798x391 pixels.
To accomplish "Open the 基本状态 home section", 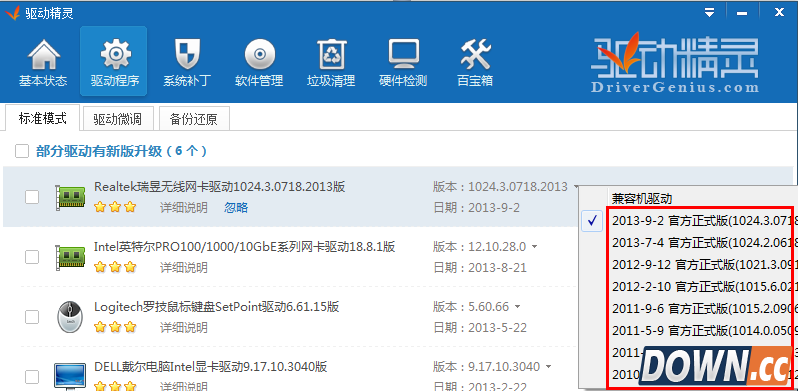I will click(x=43, y=62).
